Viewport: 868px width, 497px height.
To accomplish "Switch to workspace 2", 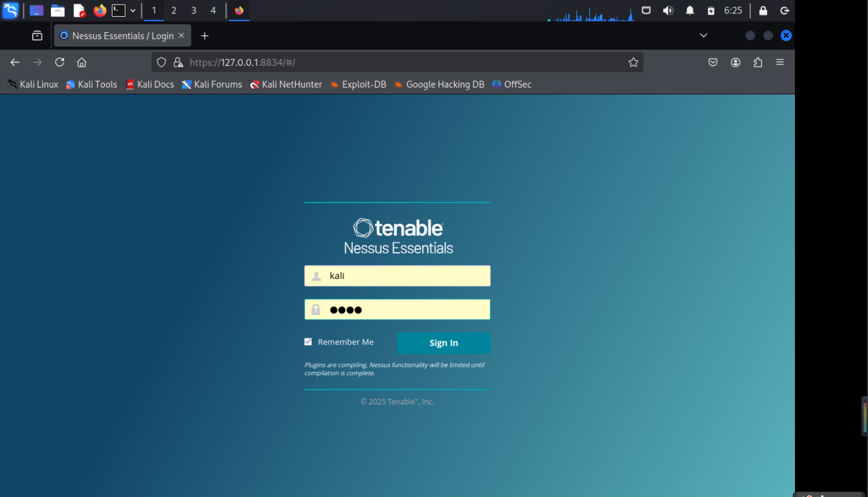I will [x=173, y=11].
